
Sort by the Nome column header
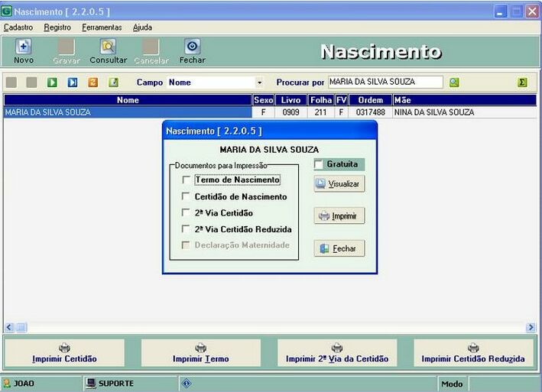pyautogui.click(x=128, y=100)
